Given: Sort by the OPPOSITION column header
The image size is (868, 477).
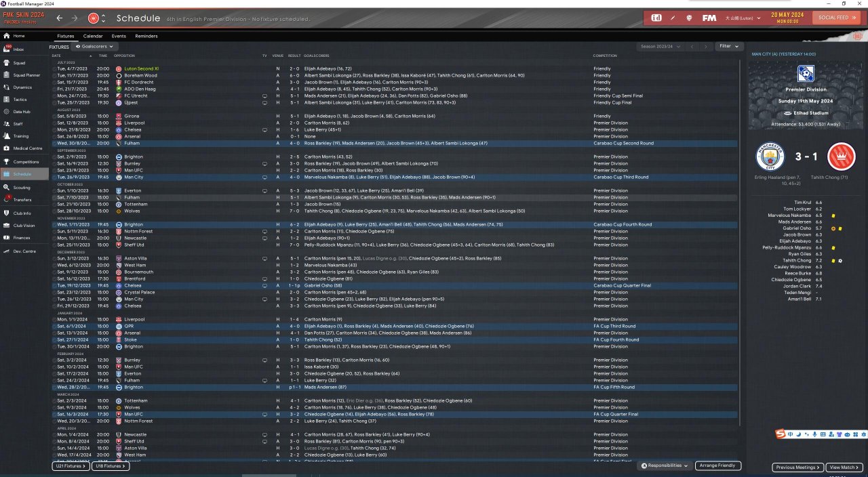Looking at the screenshot, I should [125, 56].
